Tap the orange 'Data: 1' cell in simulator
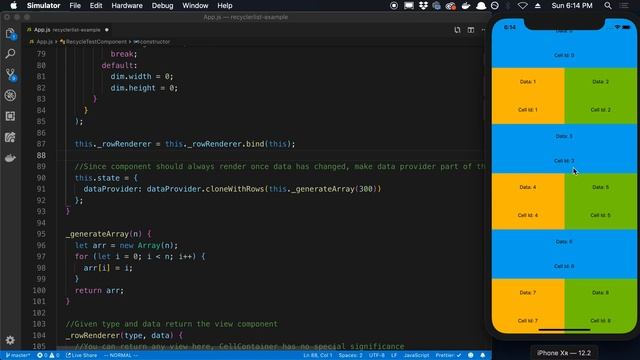This screenshot has height=360, width=640. click(x=528, y=96)
